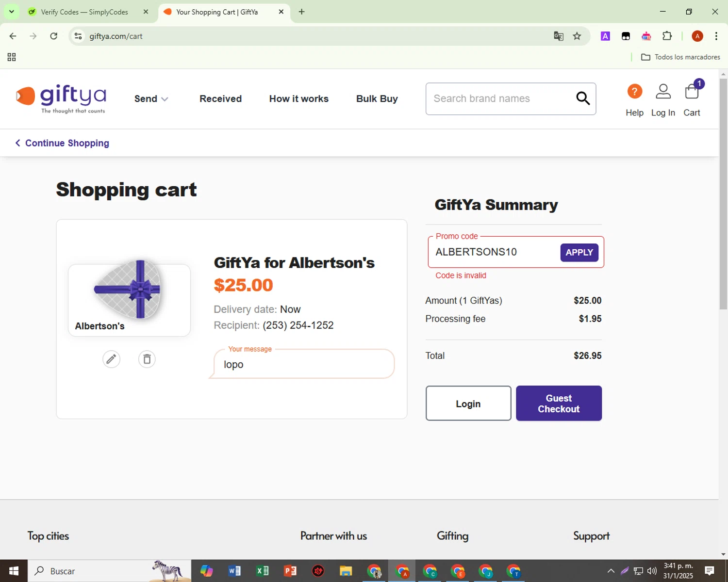
Task: Open Todos los marcadores bookmarks folder
Action: point(680,57)
